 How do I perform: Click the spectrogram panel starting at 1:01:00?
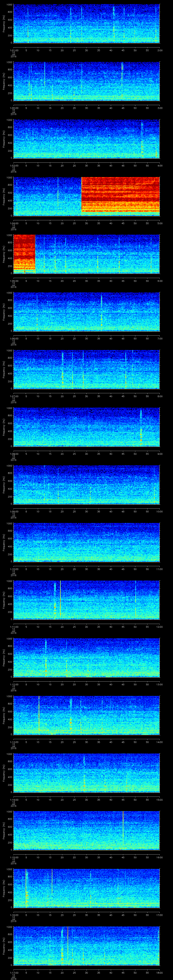point(86,24)
